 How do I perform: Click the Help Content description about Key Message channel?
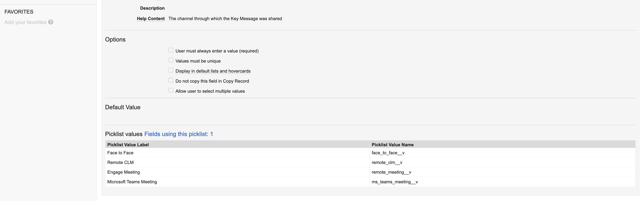pos(225,19)
